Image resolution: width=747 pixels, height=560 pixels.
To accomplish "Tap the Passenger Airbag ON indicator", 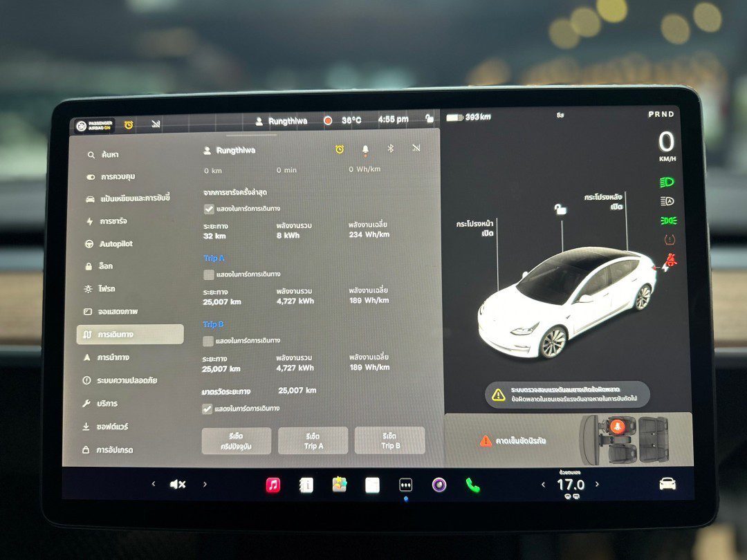I will (x=94, y=126).
